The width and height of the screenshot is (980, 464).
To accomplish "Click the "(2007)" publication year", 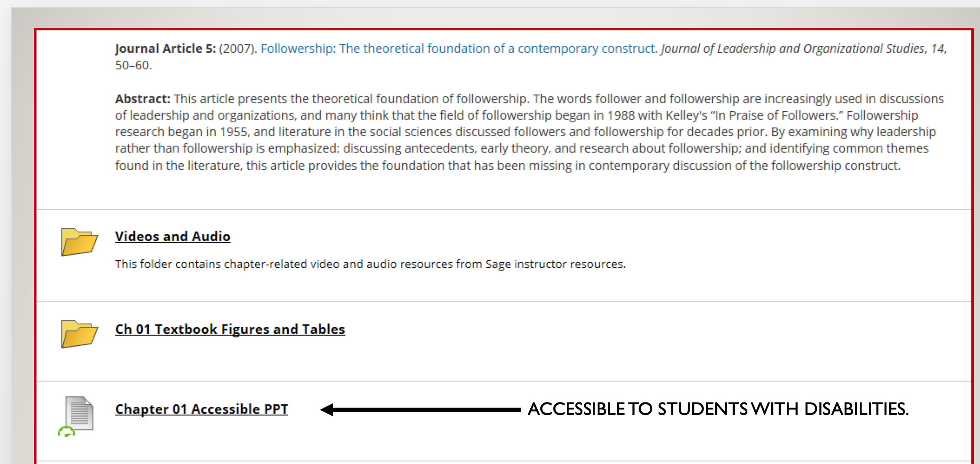I will click(238, 49).
